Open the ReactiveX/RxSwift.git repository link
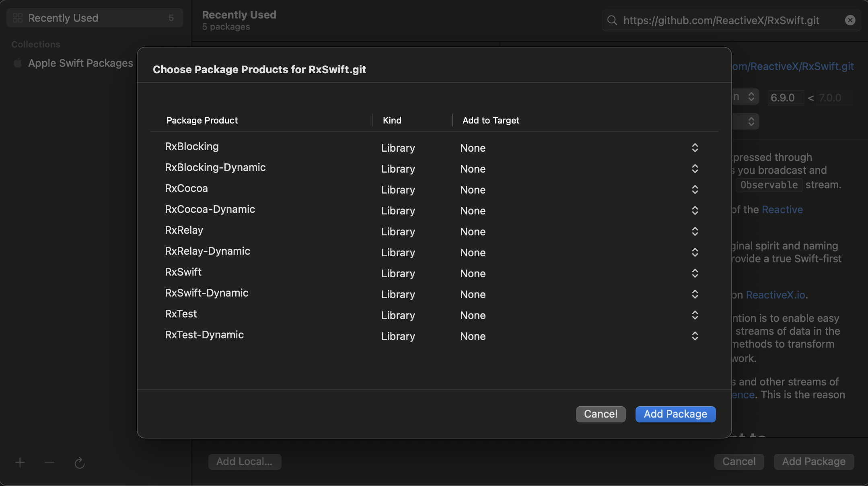The height and width of the screenshot is (486, 868). [792, 66]
